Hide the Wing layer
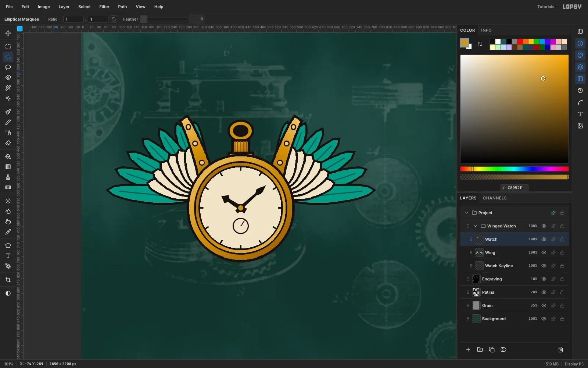588x368 pixels. [x=544, y=252]
